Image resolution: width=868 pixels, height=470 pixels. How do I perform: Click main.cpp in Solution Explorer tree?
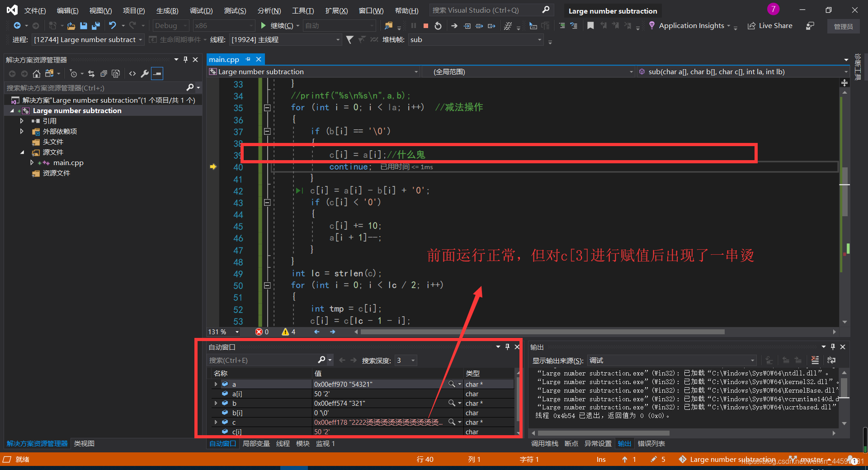pyautogui.click(x=68, y=162)
